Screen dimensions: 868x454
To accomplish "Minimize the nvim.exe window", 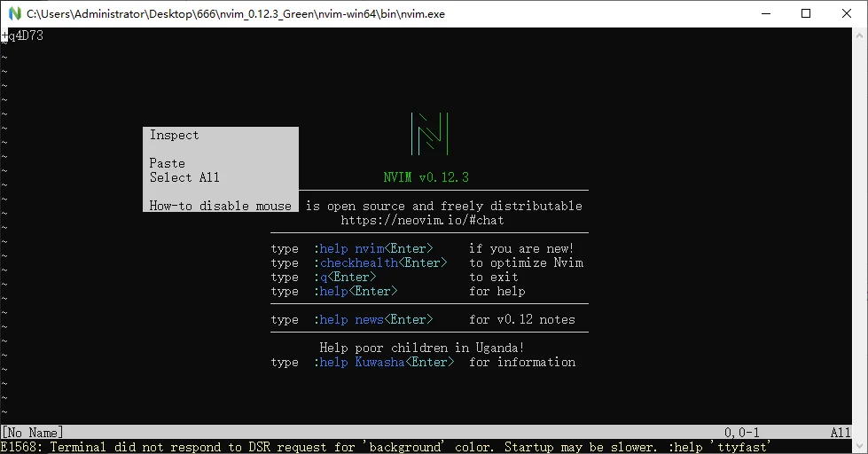I will click(x=766, y=13).
